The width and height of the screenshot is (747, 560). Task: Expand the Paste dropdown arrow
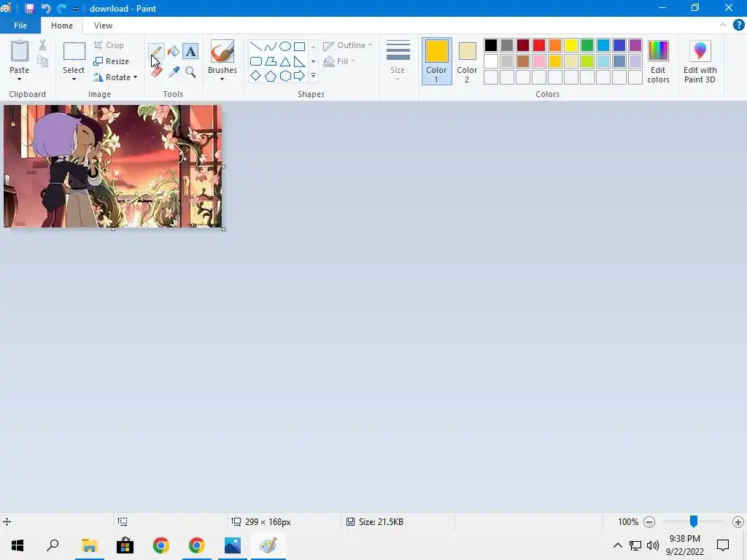coord(20,79)
